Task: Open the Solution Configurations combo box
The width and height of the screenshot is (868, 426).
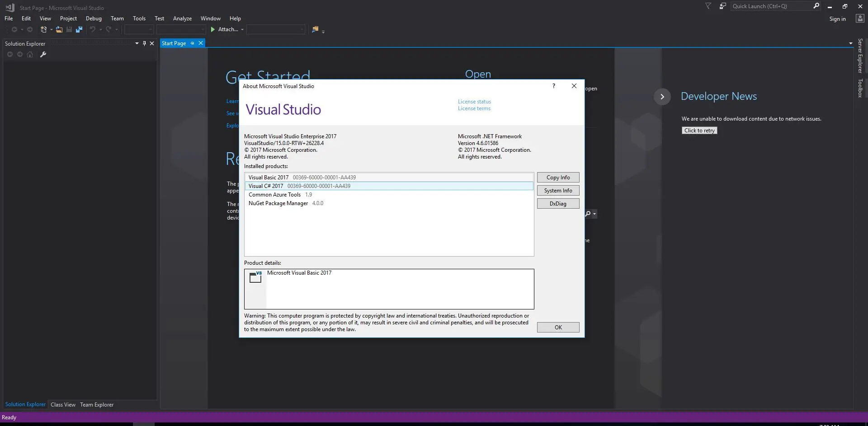Action: click(x=139, y=29)
